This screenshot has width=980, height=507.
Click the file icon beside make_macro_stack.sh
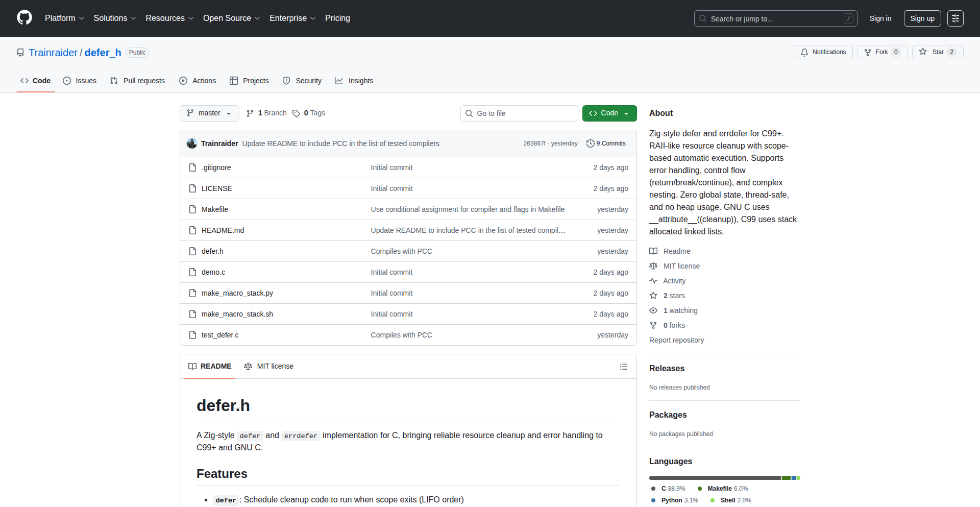pos(192,314)
